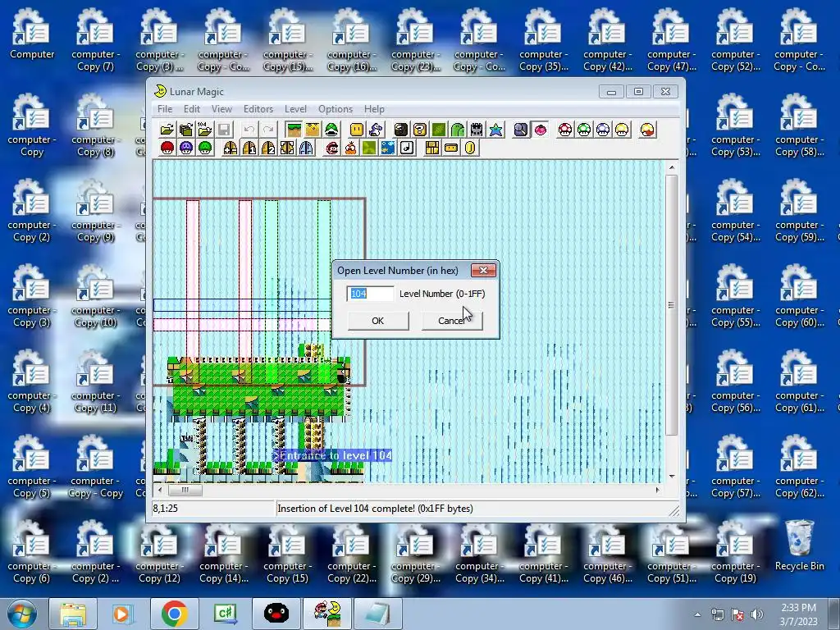Click the blue fish background icon
The height and width of the screenshot is (630, 840).
388,148
